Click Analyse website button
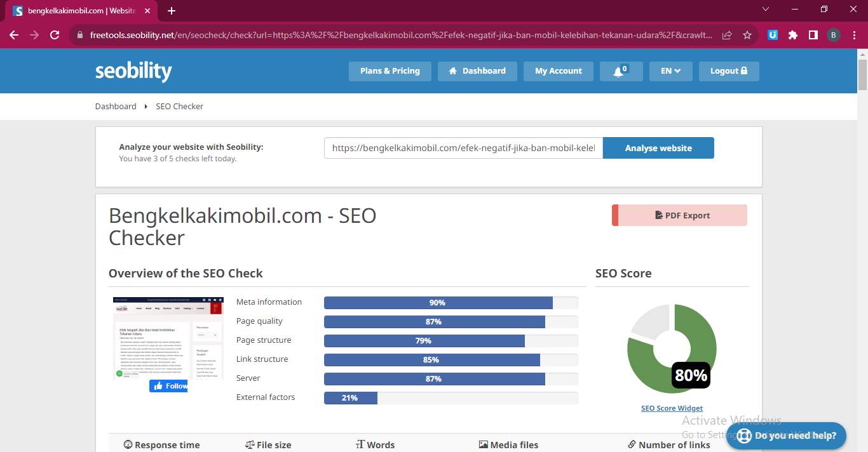The width and height of the screenshot is (868, 452). point(658,148)
